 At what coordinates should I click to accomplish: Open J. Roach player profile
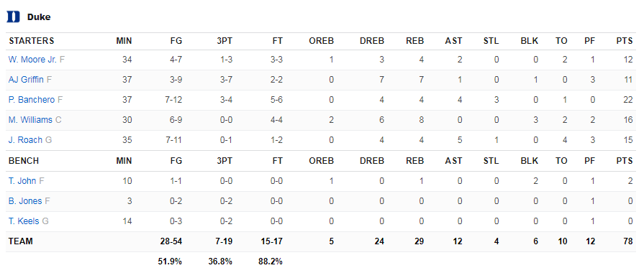25,140
